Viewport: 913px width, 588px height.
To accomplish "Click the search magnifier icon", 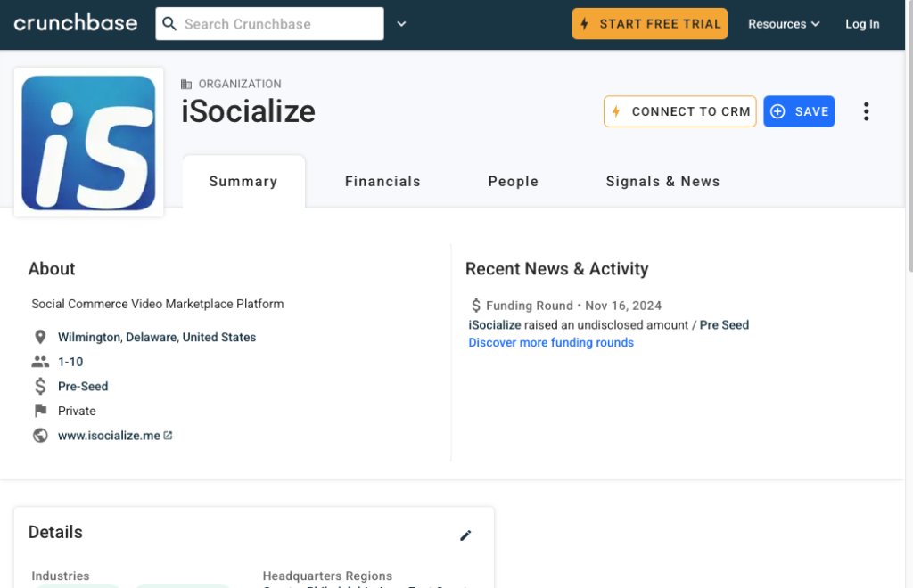I will pyautogui.click(x=169, y=24).
